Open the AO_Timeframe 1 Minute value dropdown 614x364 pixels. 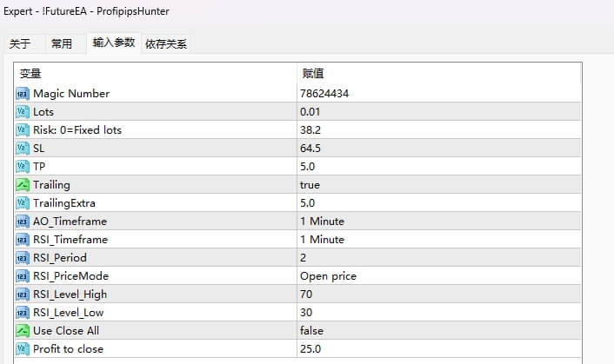322,222
